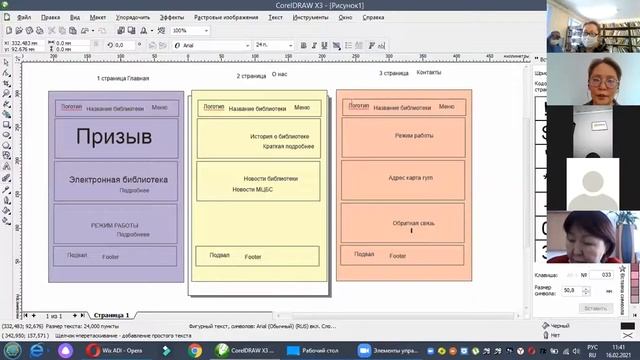Open the Arial font list dropdown
The height and width of the screenshot is (360, 640).
coord(247,46)
